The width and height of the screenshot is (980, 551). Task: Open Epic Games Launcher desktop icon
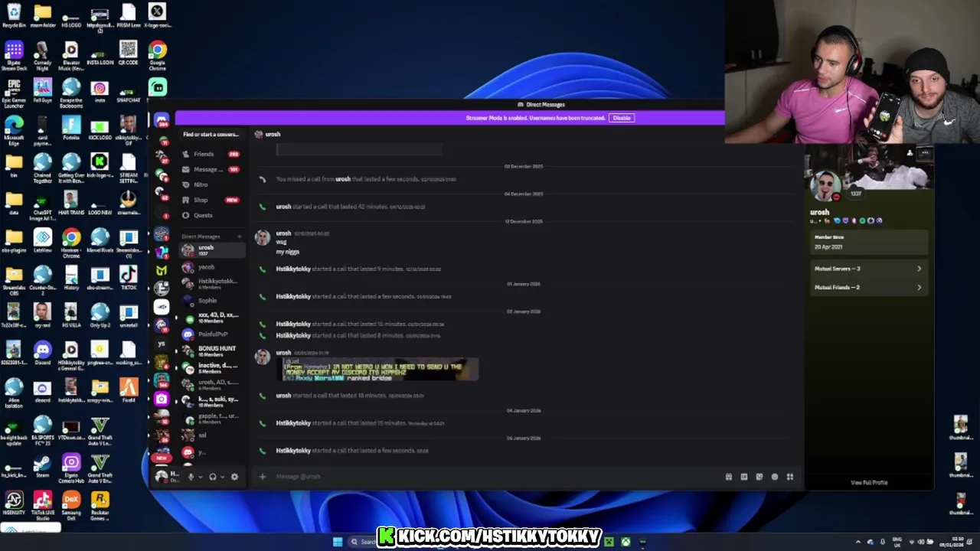pos(14,92)
